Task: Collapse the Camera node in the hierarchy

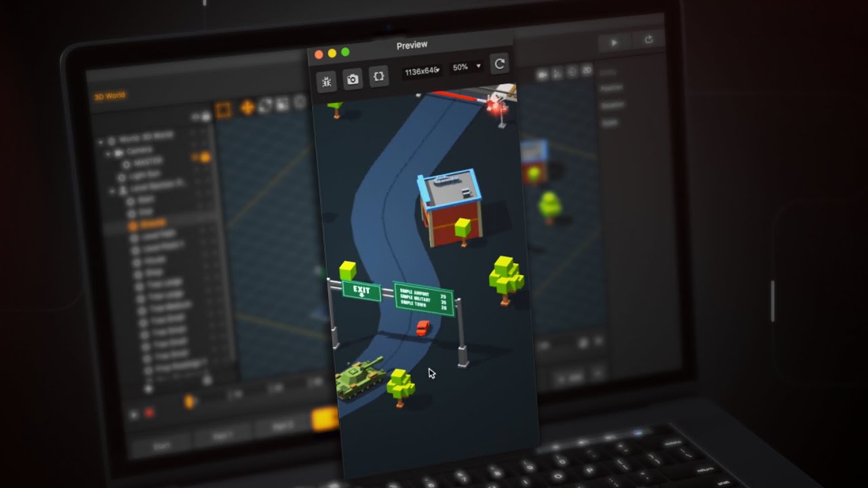Action: (x=107, y=154)
